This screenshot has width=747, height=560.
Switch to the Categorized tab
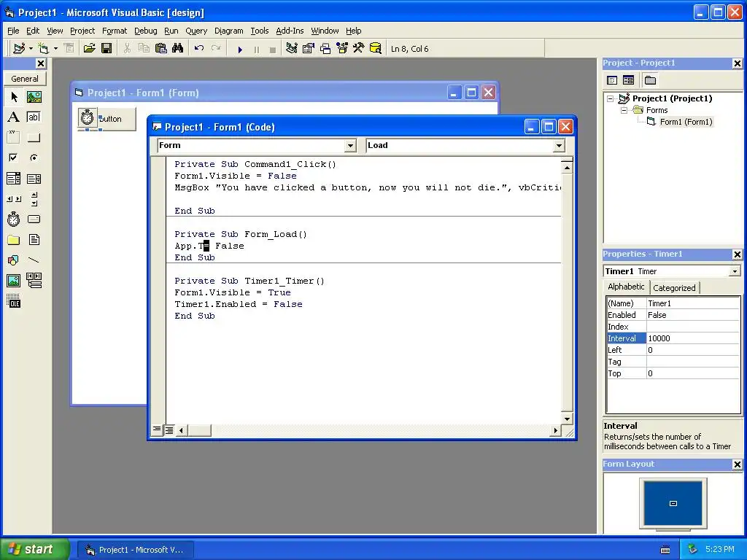(x=674, y=287)
